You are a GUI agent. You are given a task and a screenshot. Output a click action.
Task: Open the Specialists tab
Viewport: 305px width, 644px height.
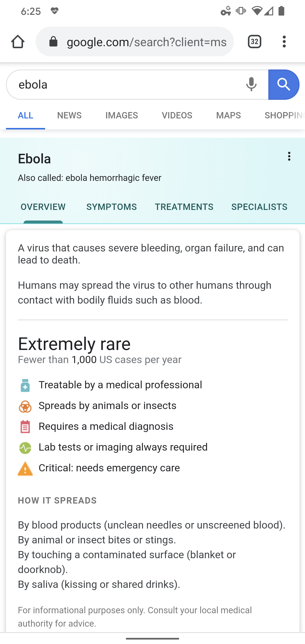[x=259, y=207]
